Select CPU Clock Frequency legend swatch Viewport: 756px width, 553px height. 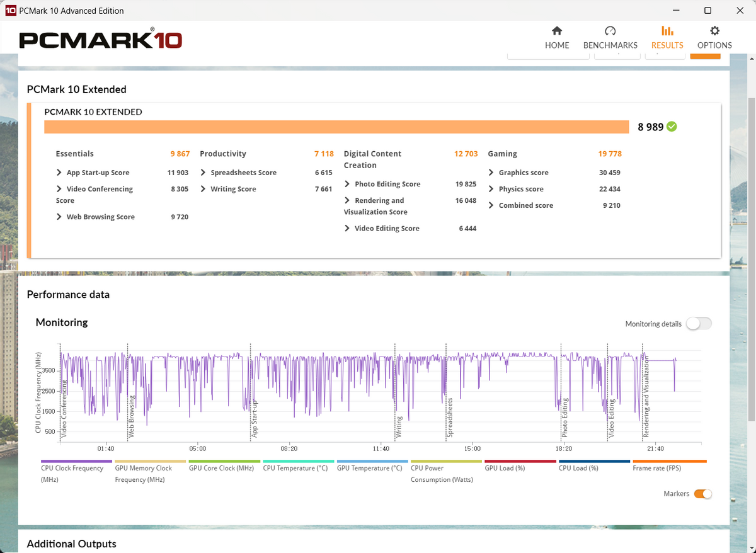point(76,462)
